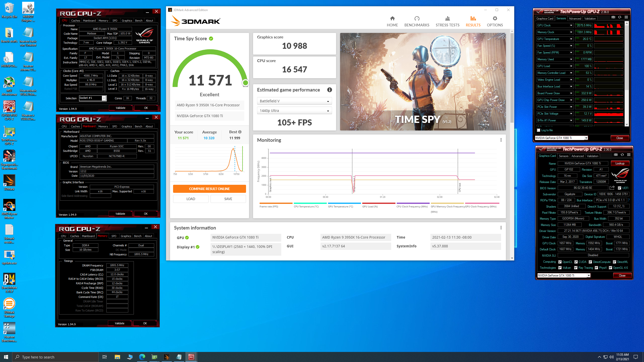Screen dimensions: 644x362
Task: Toggle the DirectML checkbox
Action: coord(614,262)
